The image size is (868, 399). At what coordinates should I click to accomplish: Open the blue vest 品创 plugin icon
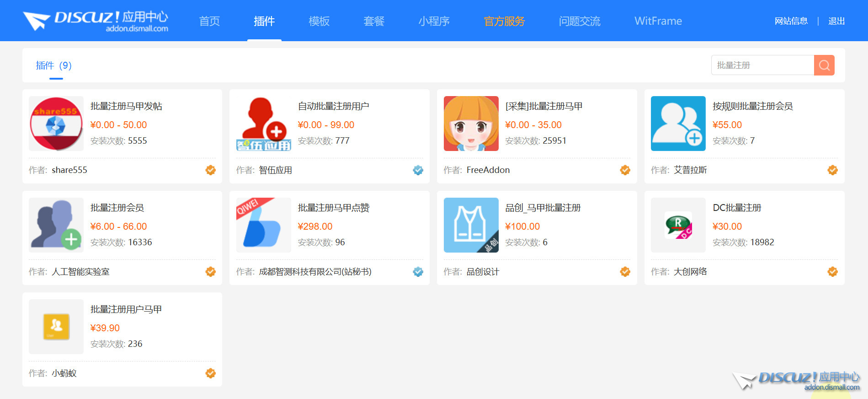click(x=471, y=225)
